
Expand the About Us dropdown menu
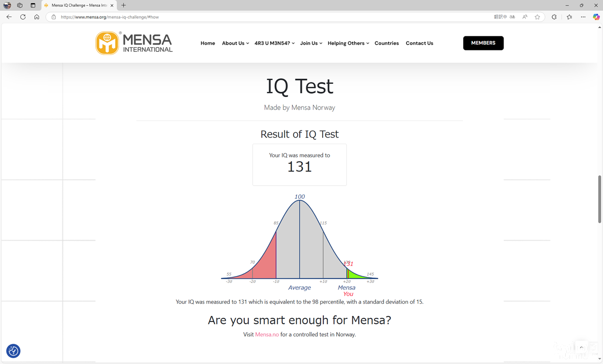coord(235,43)
